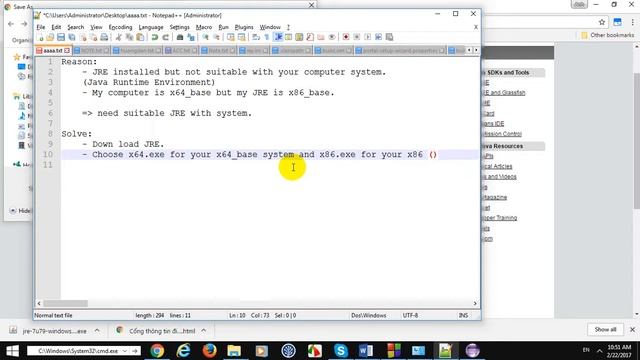The width and height of the screenshot is (640, 360).
Task: Open the File menu
Action: pyautogui.click(x=41, y=27)
